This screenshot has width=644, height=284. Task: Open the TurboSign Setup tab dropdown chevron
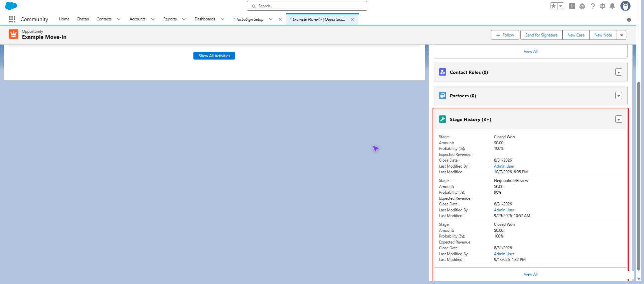(271, 19)
